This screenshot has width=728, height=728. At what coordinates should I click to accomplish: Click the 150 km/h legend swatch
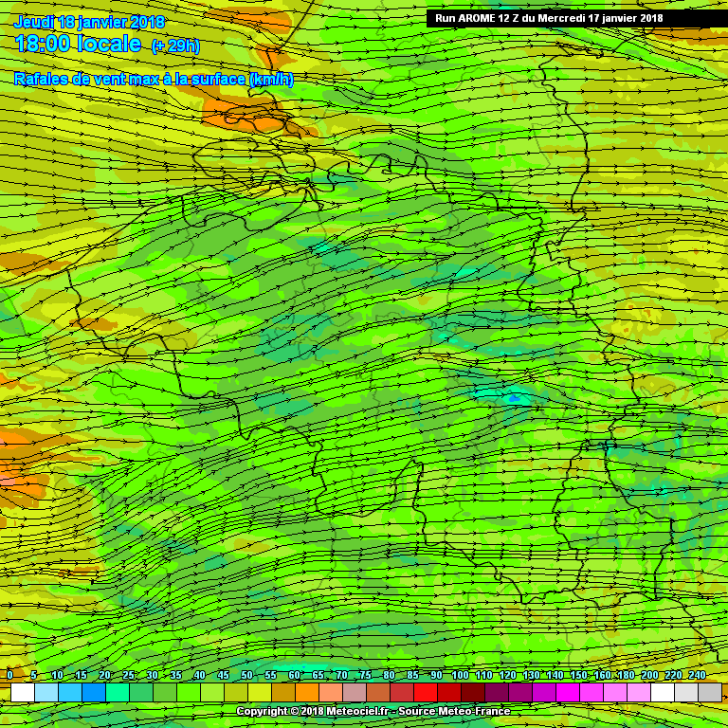click(x=591, y=692)
